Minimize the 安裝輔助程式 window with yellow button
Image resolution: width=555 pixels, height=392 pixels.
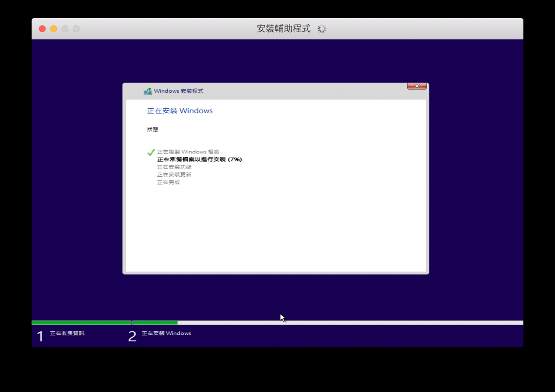(x=53, y=29)
